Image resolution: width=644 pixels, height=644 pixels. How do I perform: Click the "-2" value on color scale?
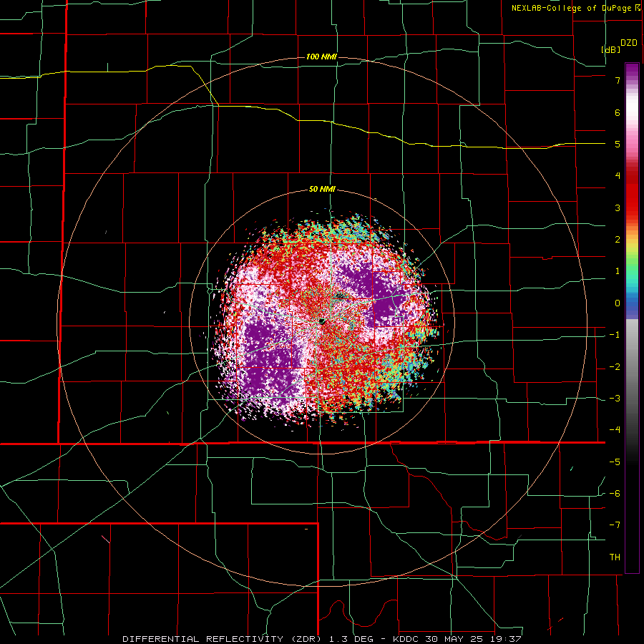pos(615,367)
